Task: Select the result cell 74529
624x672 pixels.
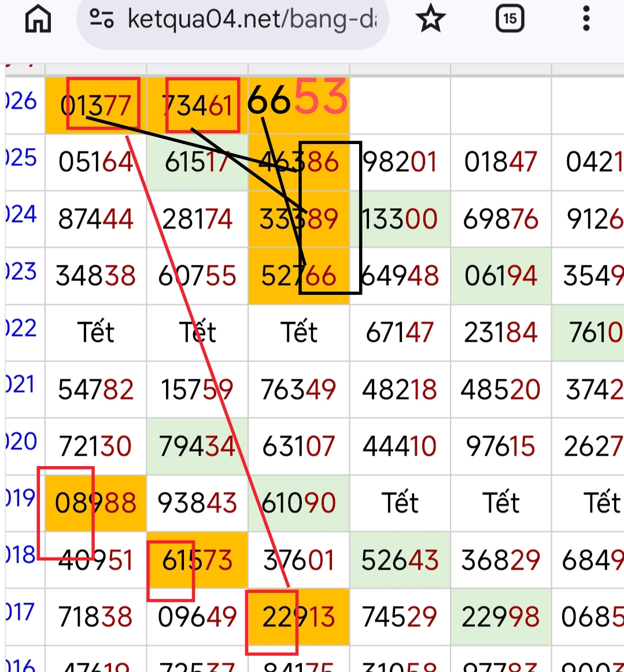Action: tap(400, 616)
